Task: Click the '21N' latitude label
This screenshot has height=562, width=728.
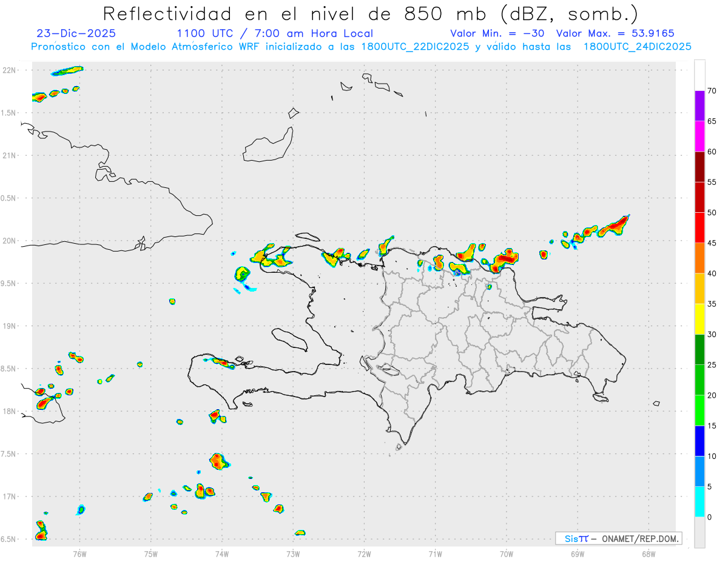Action: coord(10,155)
